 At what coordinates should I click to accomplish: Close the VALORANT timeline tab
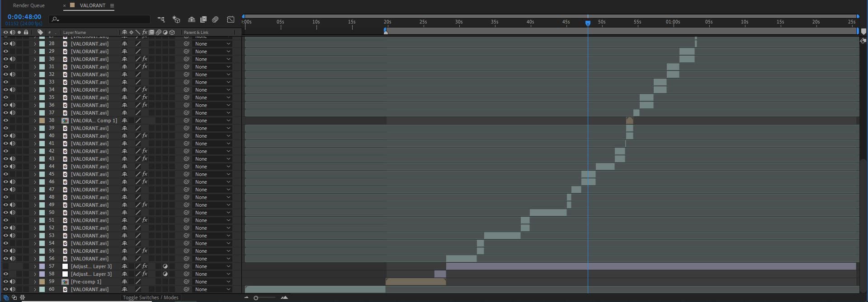point(64,5)
